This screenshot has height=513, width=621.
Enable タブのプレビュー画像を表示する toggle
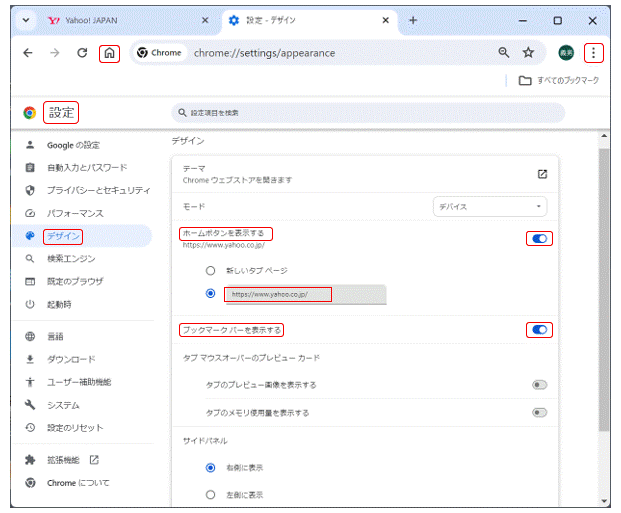click(x=540, y=384)
